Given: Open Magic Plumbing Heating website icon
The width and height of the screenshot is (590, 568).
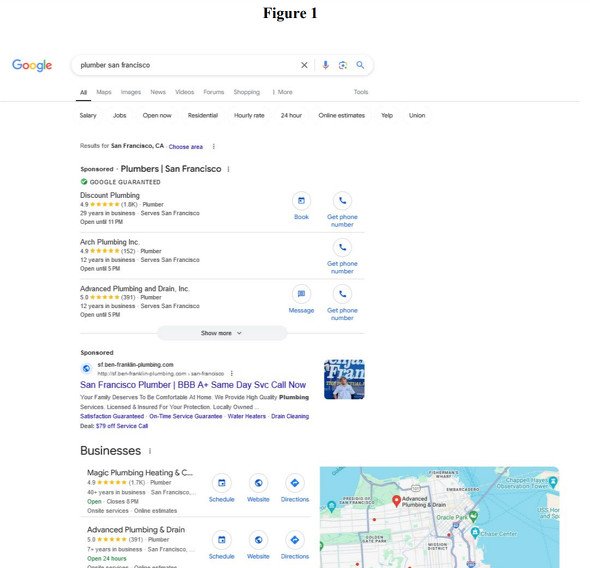Looking at the screenshot, I should 258,483.
